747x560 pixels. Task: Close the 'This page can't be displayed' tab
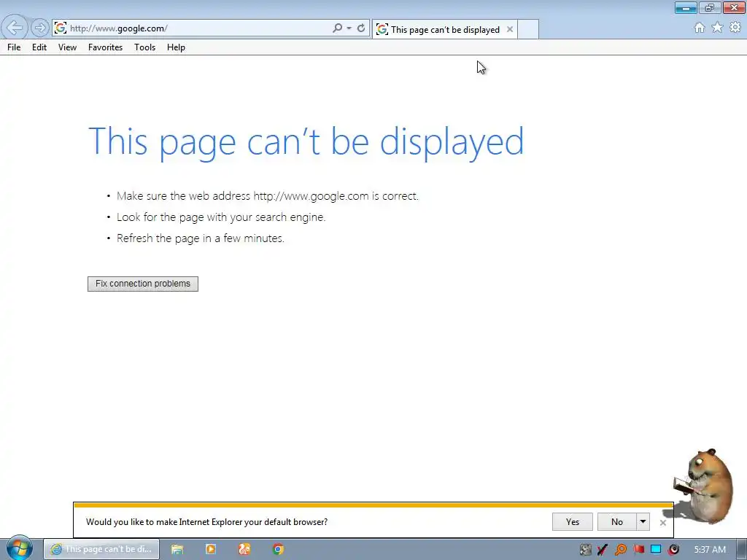[510, 29]
